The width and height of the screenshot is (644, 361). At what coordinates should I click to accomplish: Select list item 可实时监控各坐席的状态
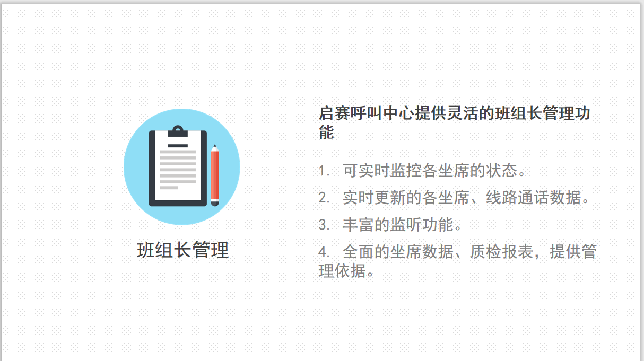click(423, 171)
